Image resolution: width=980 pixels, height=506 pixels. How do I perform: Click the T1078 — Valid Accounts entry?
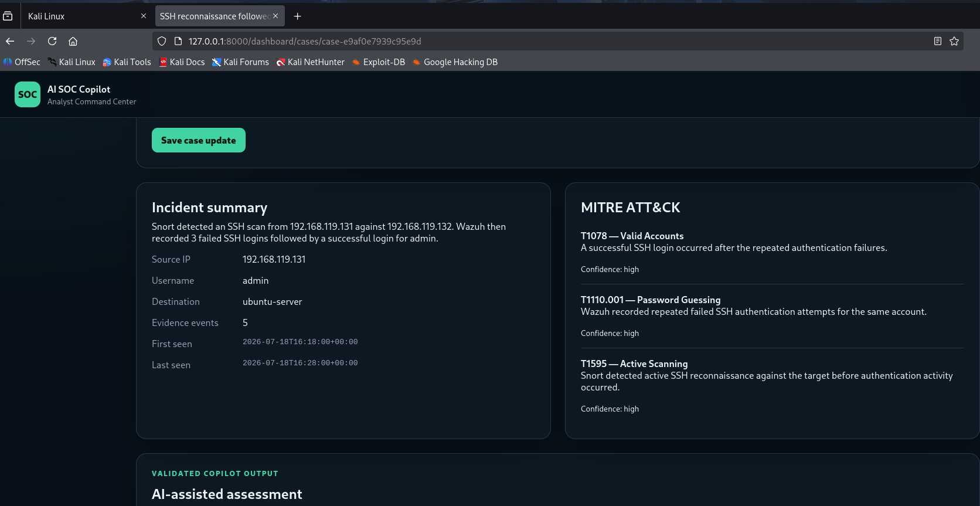pyautogui.click(x=632, y=236)
